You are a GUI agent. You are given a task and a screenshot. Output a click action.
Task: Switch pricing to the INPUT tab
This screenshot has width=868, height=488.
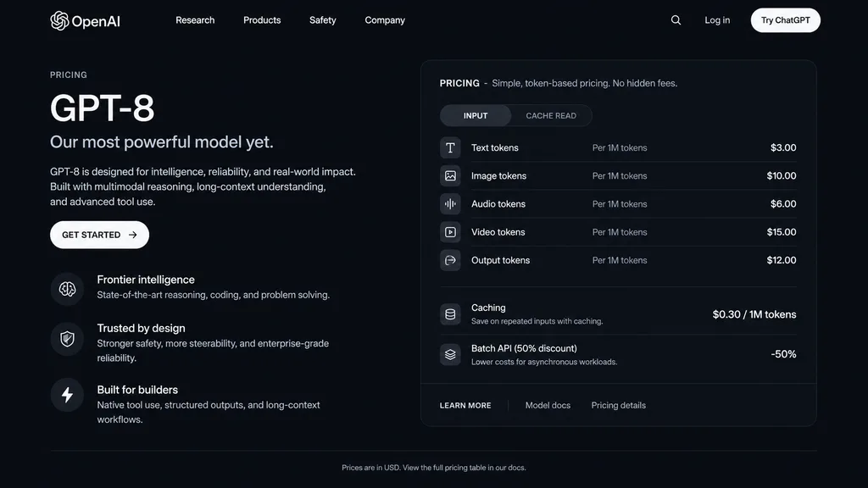[476, 115]
